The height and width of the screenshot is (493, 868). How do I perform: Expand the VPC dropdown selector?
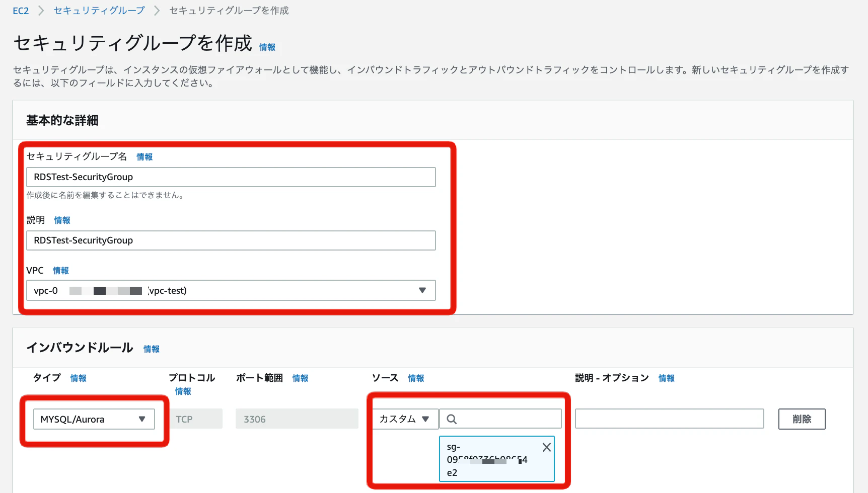click(x=231, y=290)
